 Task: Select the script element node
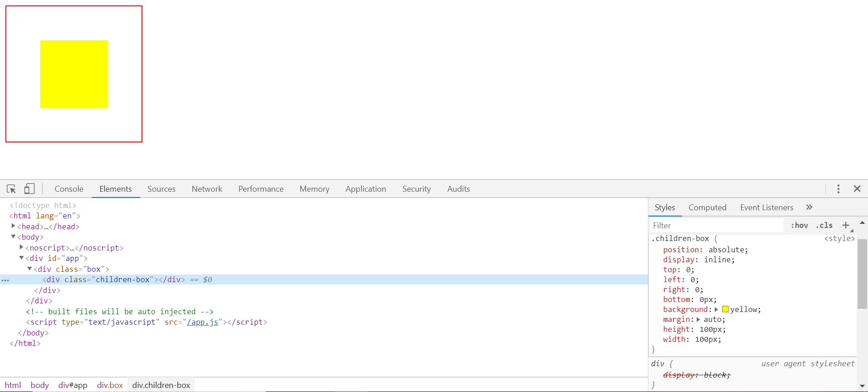coord(146,322)
